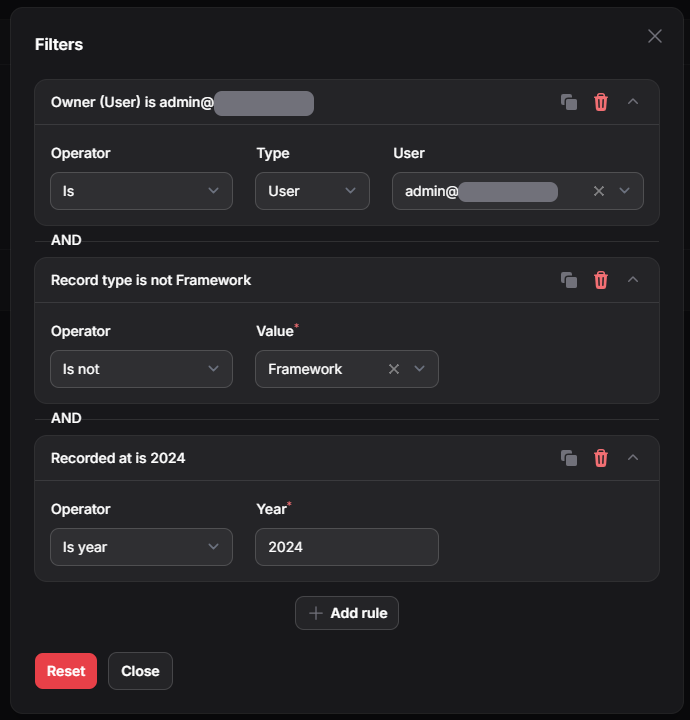
Task: Delete the Owner (User) filter rule
Action: pyautogui.click(x=601, y=102)
